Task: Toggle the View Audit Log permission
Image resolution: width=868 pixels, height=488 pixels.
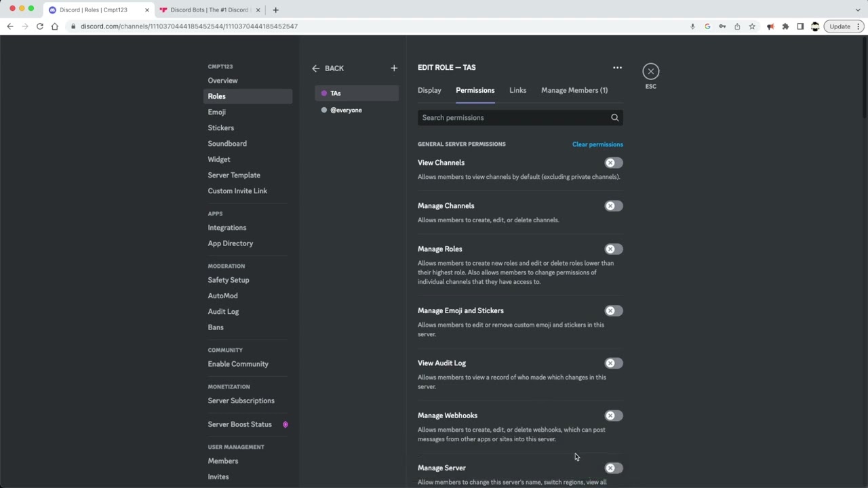Action: [614, 363]
